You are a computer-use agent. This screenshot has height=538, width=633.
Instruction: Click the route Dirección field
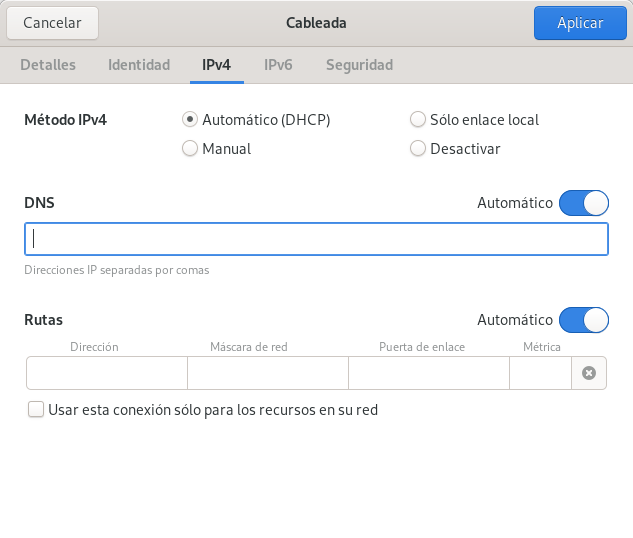[x=107, y=373]
